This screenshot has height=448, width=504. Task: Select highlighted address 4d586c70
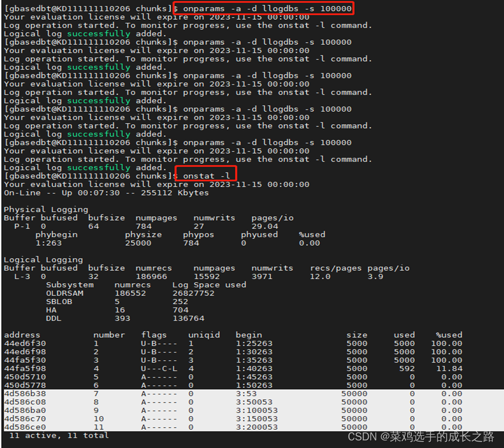(x=25, y=419)
